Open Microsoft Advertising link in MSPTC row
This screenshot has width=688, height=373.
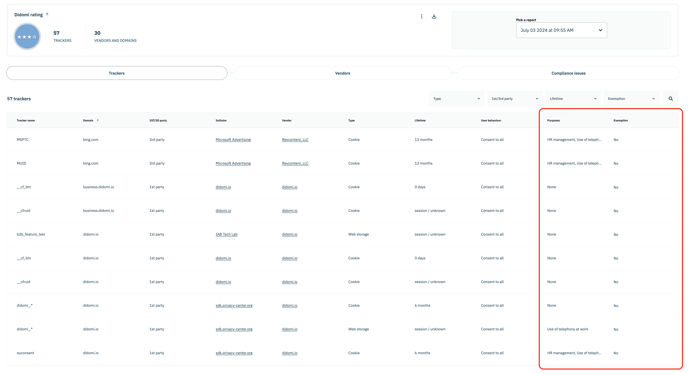(x=233, y=140)
